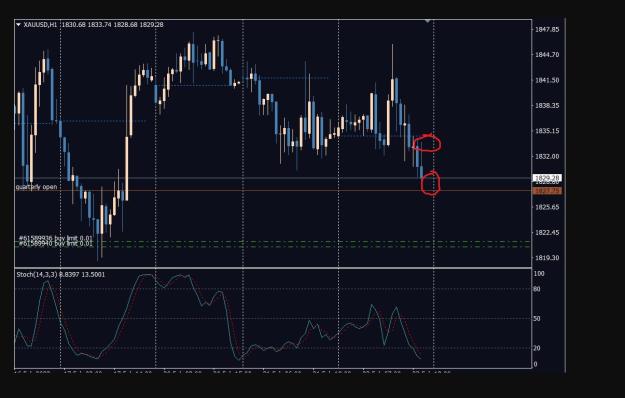The image size is (625, 398).
Task: Click the 1844.70 price scale value
Action: coord(547,55)
